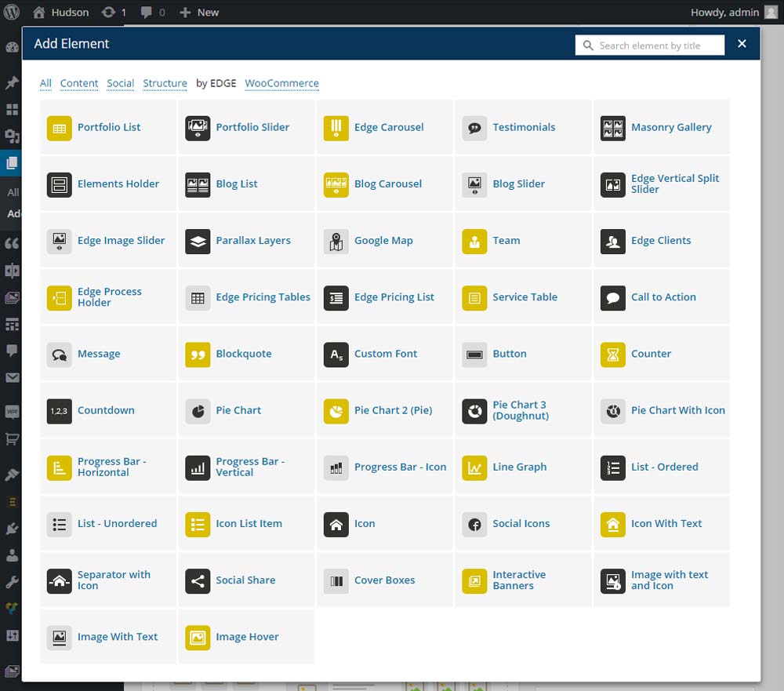Image resolution: width=784 pixels, height=691 pixels.
Task: Pick the Testimonials speech bubble icon
Action: (474, 128)
